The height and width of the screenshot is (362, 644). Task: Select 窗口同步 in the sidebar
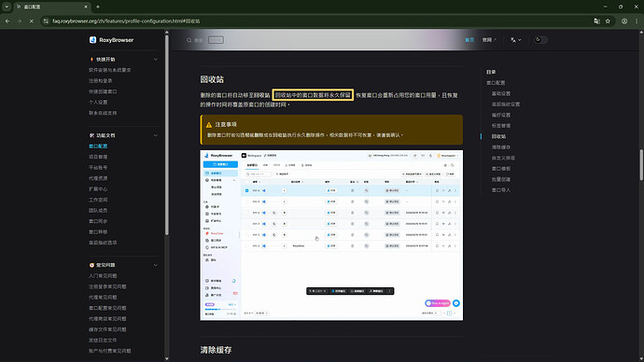98,221
